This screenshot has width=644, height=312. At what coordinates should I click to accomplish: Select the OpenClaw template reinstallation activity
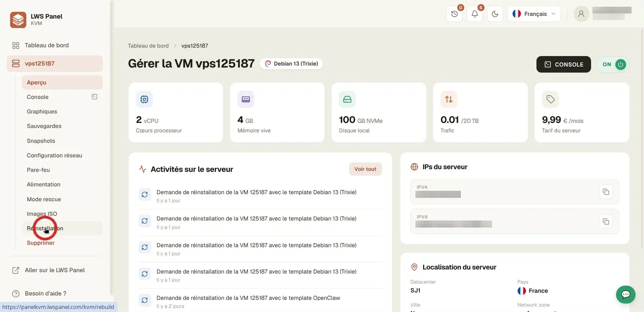(260, 302)
